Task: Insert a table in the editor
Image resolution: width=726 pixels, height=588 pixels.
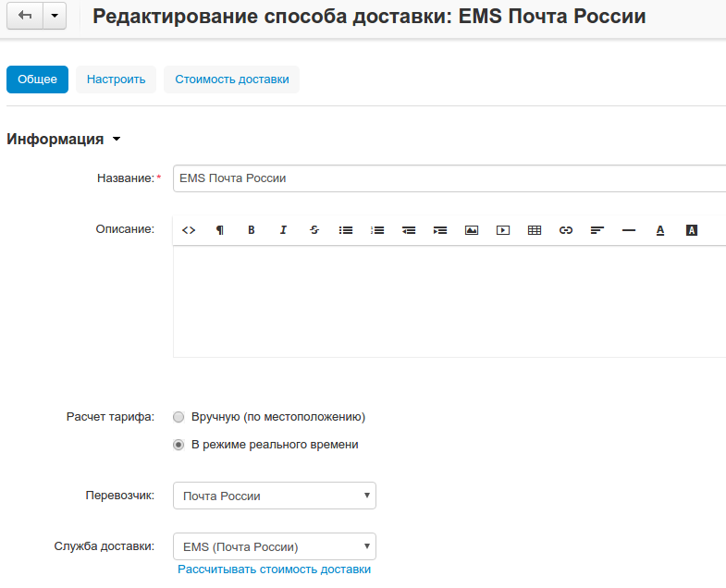Action: coord(534,230)
